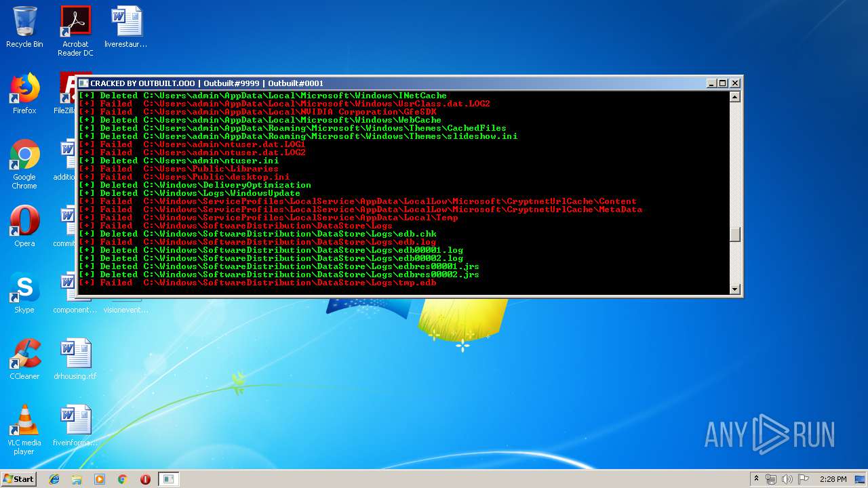Click the 'Deleted C:\Windows\DeliveryOptimization' line

coord(195,185)
